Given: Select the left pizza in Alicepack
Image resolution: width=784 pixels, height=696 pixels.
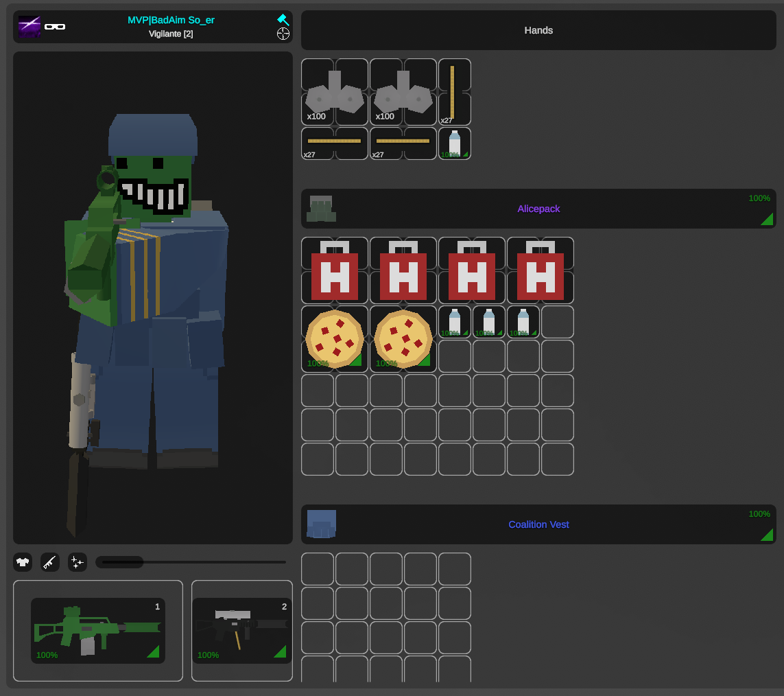Looking at the screenshot, I should [335, 339].
